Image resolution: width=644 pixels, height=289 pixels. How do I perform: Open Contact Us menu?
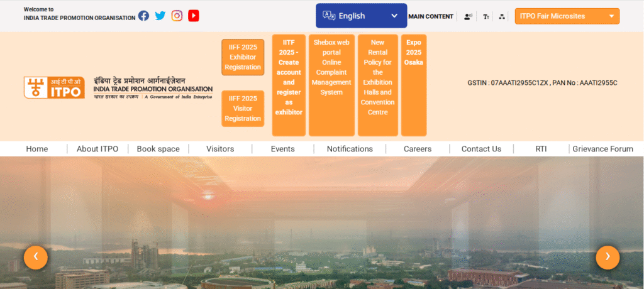[x=481, y=149]
